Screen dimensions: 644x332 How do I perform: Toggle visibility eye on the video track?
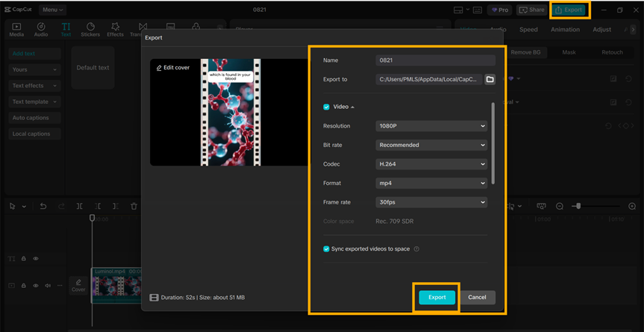[35, 286]
